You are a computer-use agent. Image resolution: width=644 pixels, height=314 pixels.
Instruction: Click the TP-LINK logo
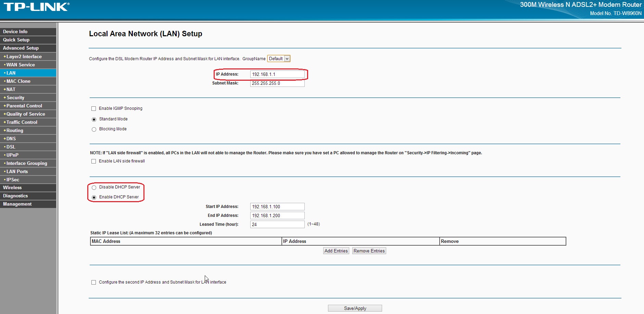click(36, 7)
